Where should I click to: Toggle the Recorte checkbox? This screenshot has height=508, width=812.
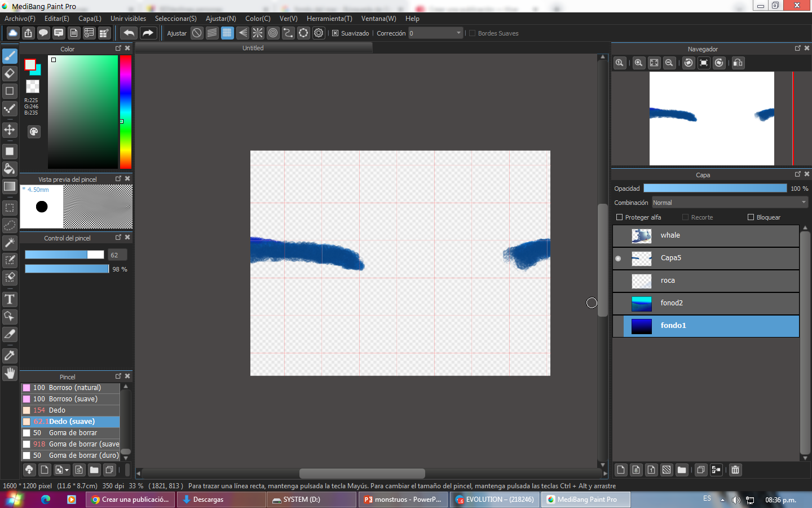[686, 217]
